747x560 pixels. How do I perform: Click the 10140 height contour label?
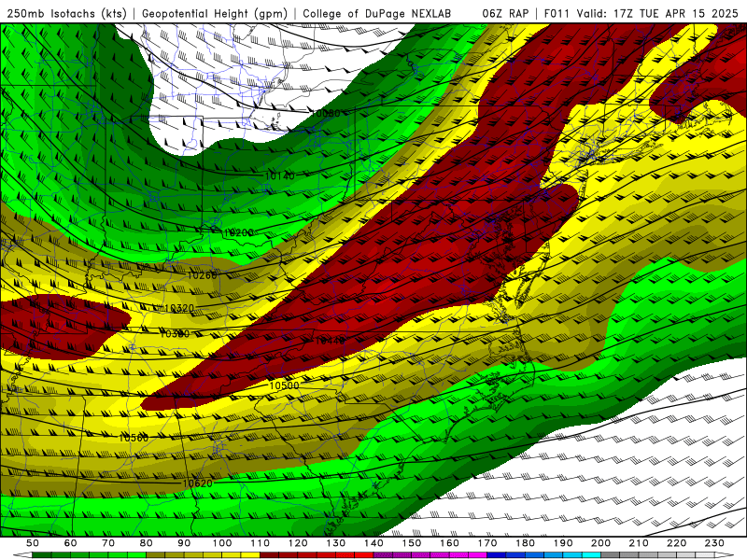279,176
